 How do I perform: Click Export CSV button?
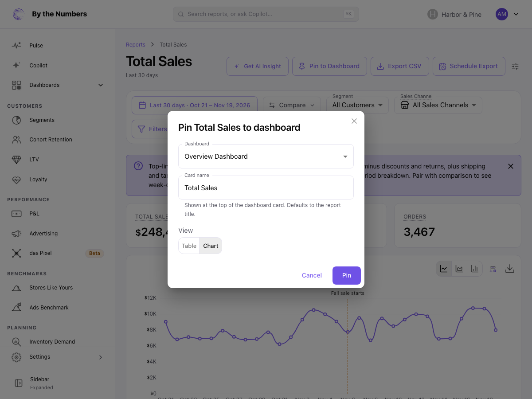400,66
